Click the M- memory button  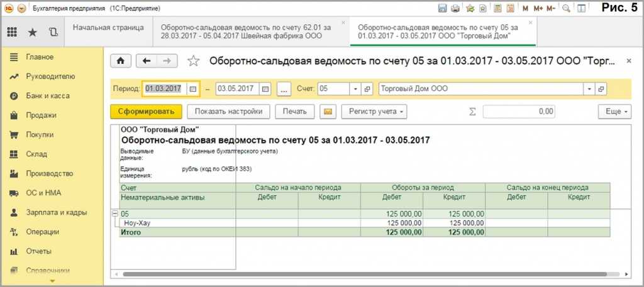click(551, 8)
